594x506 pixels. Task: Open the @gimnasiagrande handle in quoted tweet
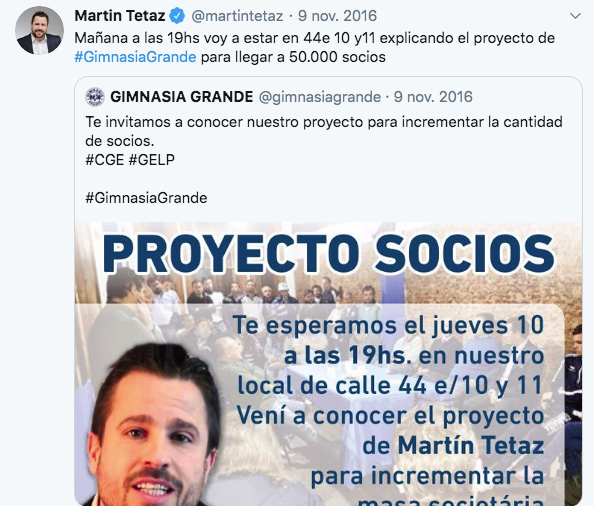pyautogui.click(x=320, y=97)
